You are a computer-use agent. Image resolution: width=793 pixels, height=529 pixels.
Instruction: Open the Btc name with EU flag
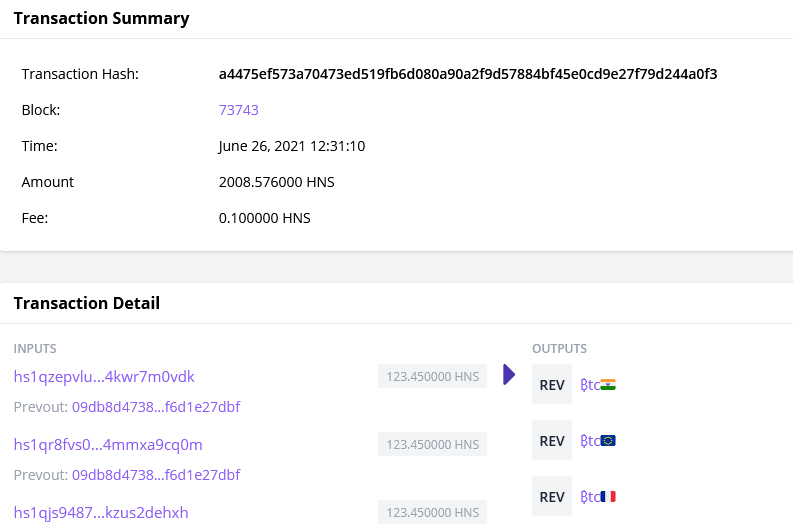coord(598,441)
